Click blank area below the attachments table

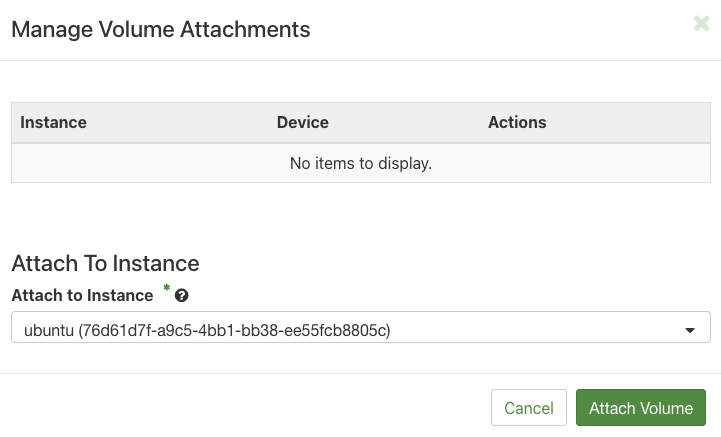pos(360,215)
